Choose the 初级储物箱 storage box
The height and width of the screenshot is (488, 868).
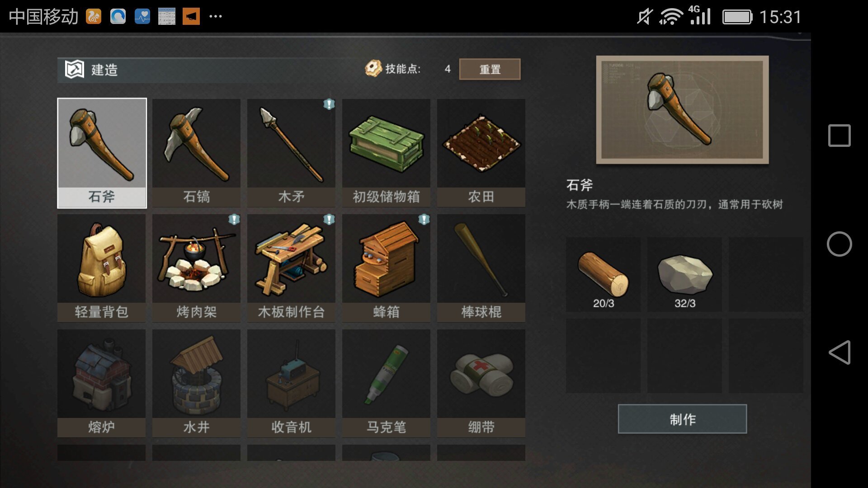coord(386,153)
